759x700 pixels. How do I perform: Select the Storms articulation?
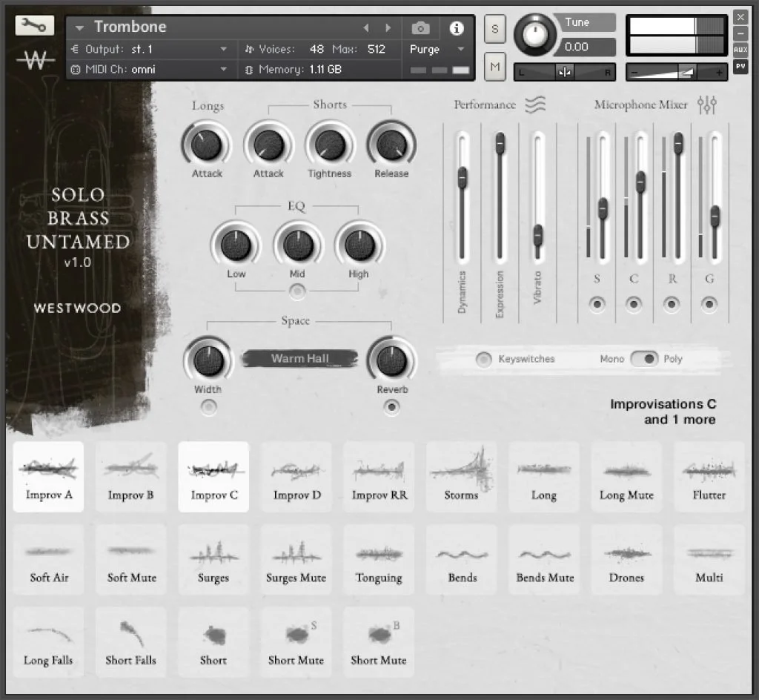tap(461, 477)
